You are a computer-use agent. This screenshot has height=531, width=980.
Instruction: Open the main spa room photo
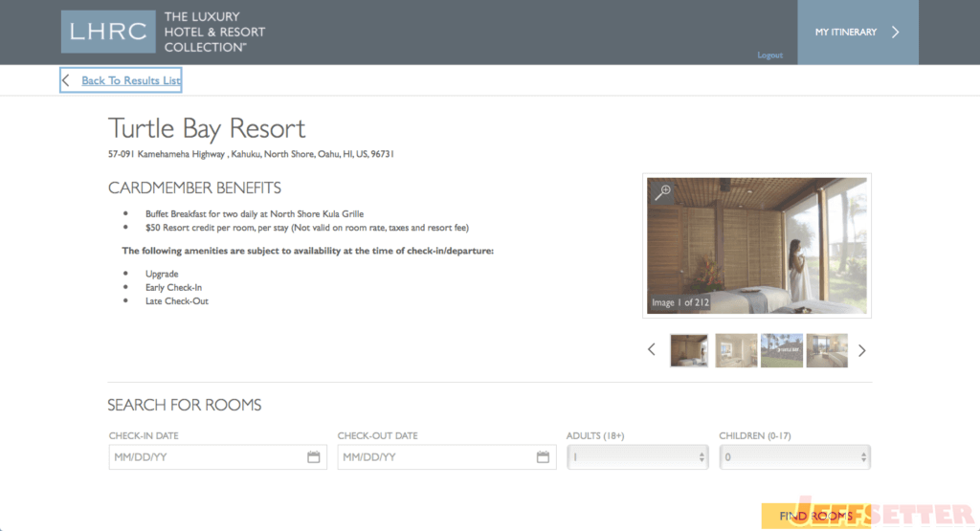click(757, 246)
